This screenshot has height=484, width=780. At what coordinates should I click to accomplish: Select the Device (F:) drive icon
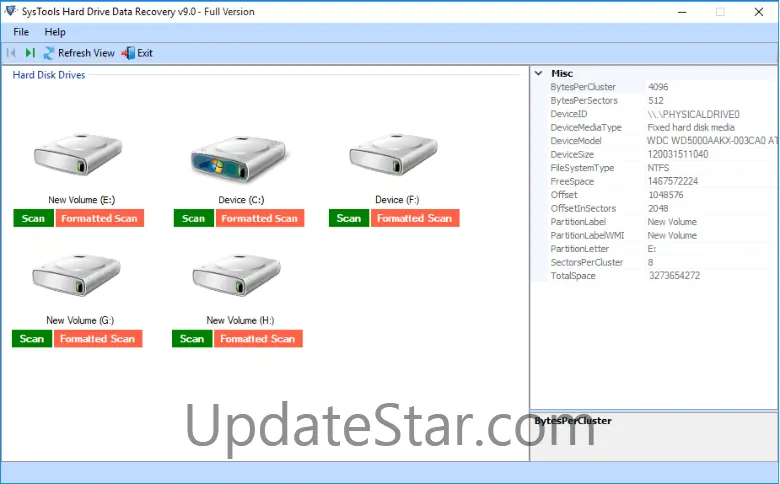tap(393, 154)
